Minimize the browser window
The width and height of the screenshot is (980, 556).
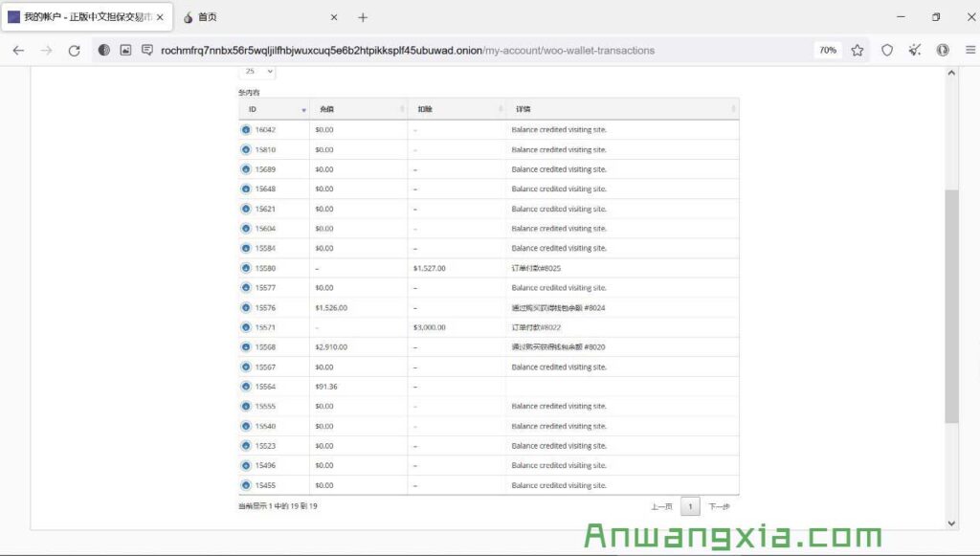[x=901, y=17]
